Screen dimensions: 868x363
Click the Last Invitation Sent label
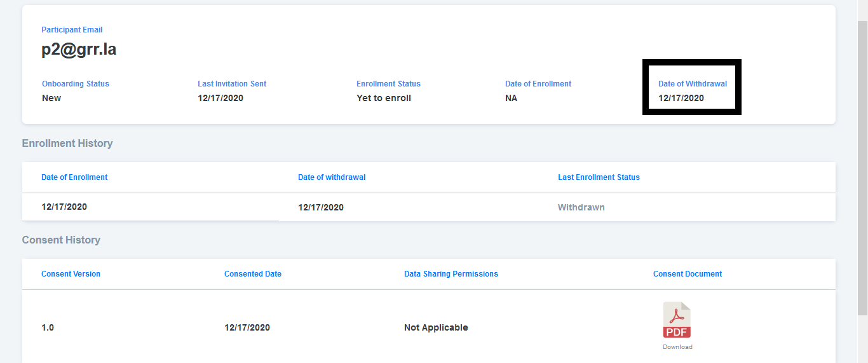click(232, 84)
